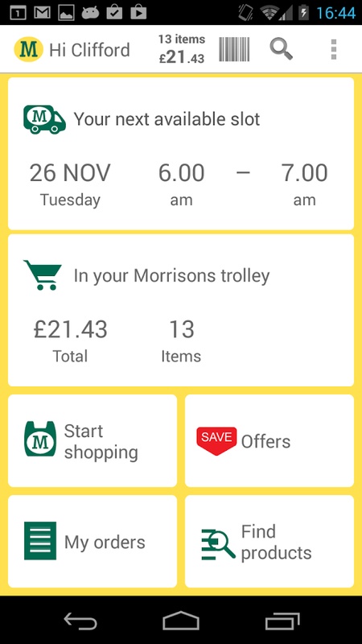
Task: Open the My orders tile
Action: 93,541
